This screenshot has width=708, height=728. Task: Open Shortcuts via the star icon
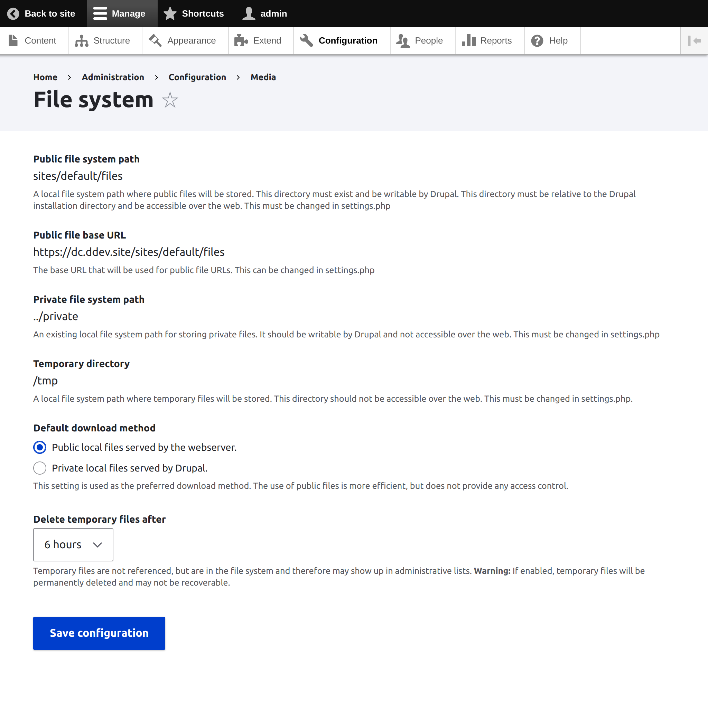pyautogui.click(x=170, y=14)
